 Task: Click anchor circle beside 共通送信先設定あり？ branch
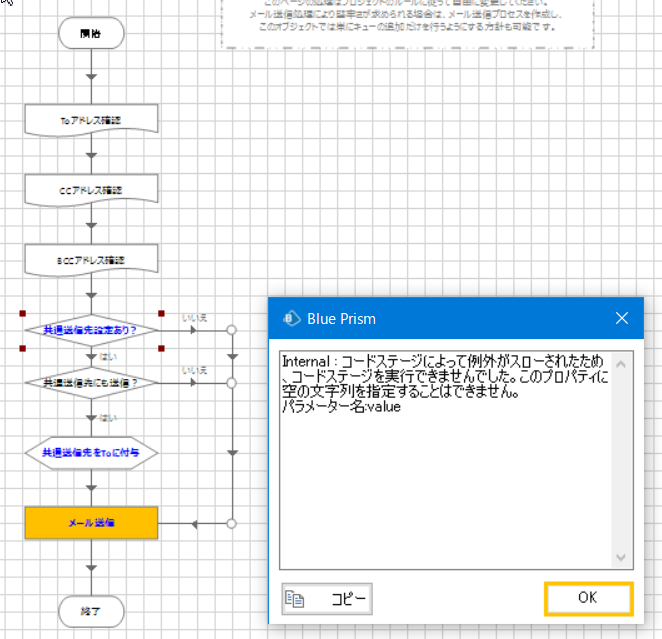tap(231, 330)
